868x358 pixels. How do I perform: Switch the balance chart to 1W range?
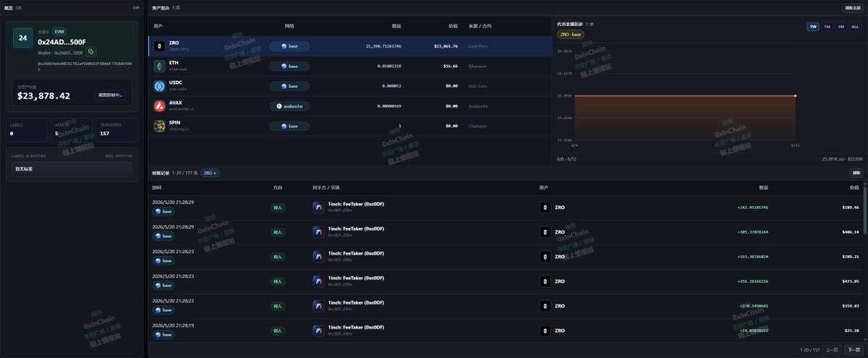tap(814, 27)
